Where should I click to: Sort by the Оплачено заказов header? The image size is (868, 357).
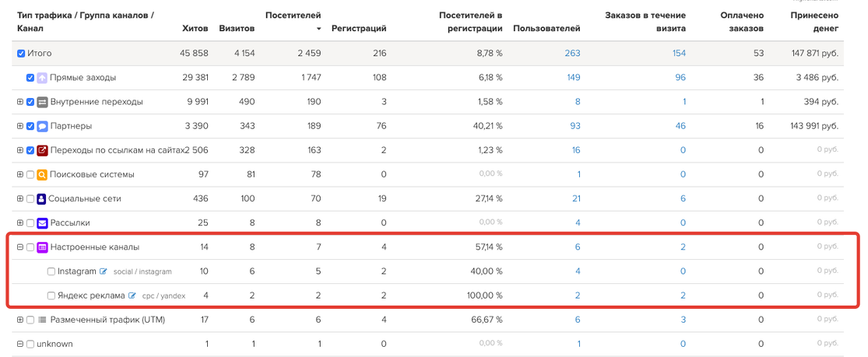click(x=743, y=22)
